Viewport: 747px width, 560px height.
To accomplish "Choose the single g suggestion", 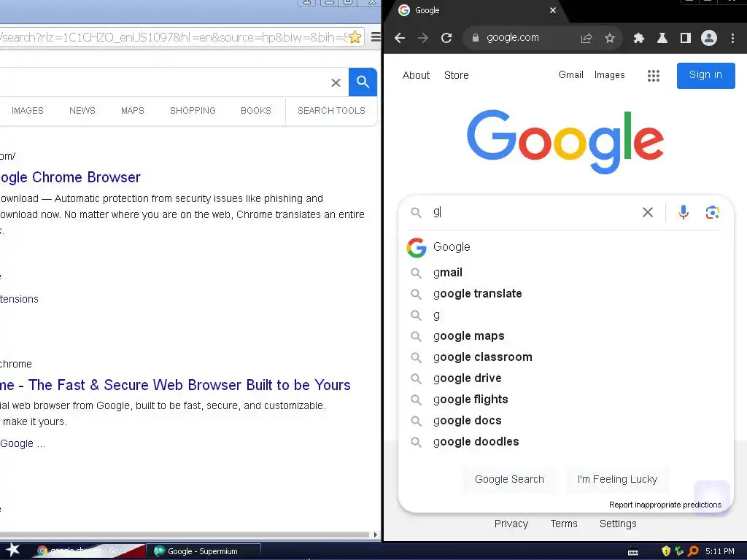I will (x=565, y=315).
